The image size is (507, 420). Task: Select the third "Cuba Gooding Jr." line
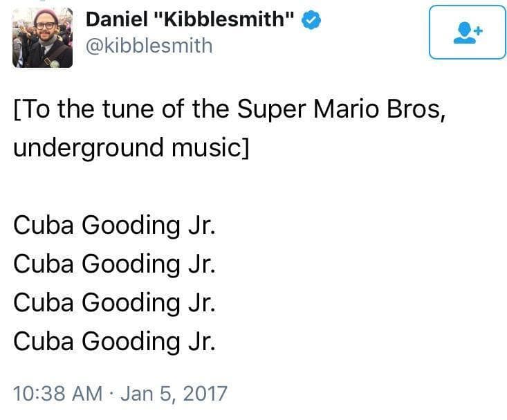(x=114, y=302)
